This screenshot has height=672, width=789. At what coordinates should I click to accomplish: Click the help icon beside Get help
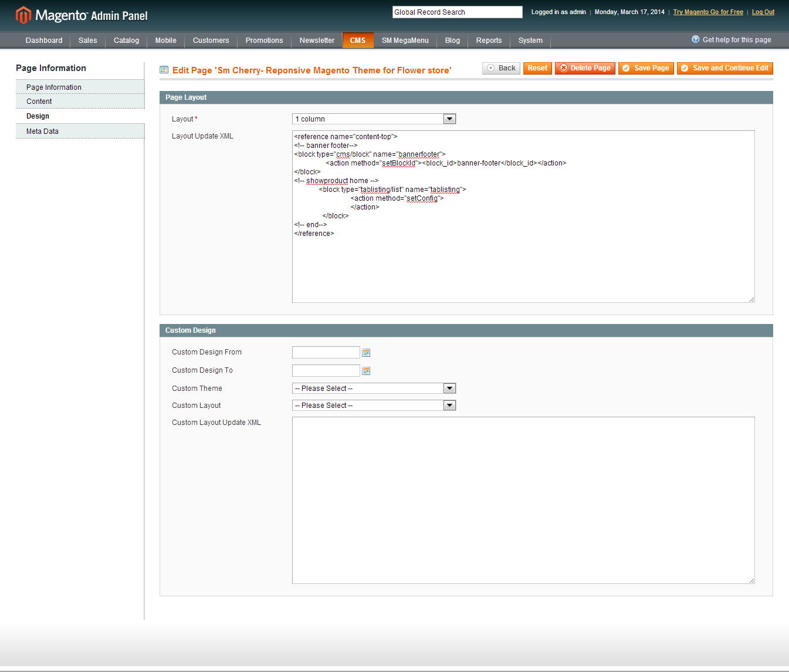point(696,39)
